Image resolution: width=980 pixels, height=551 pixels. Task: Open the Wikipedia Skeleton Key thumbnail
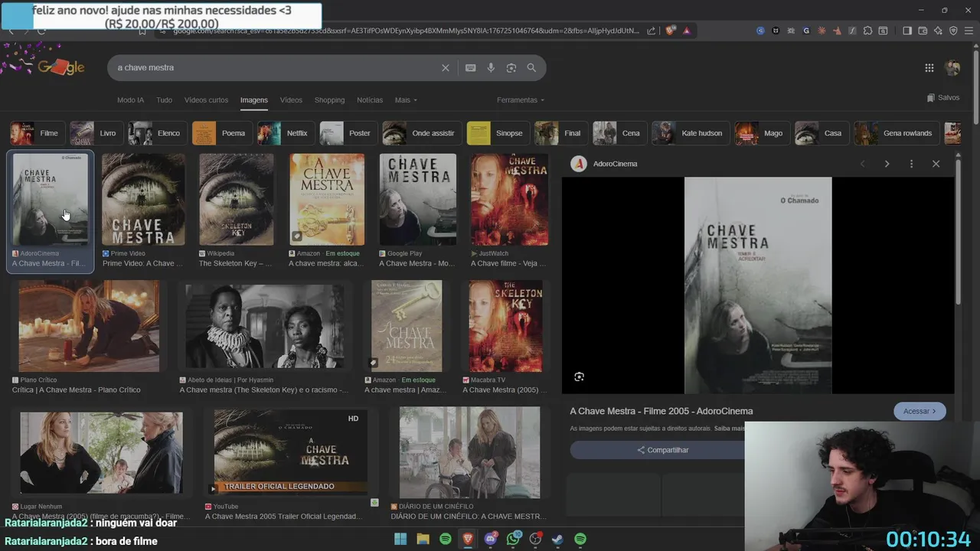pos(236,199)
